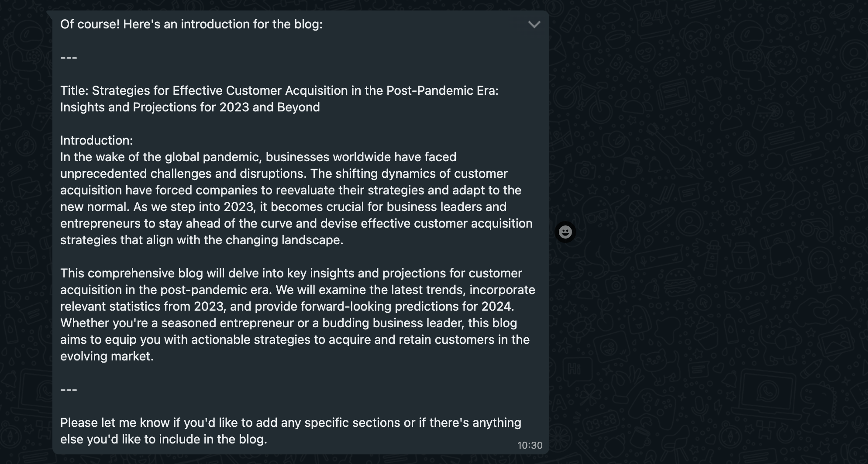Click the line "strategies that align with the changing landscape."

(x=202, y=240)
